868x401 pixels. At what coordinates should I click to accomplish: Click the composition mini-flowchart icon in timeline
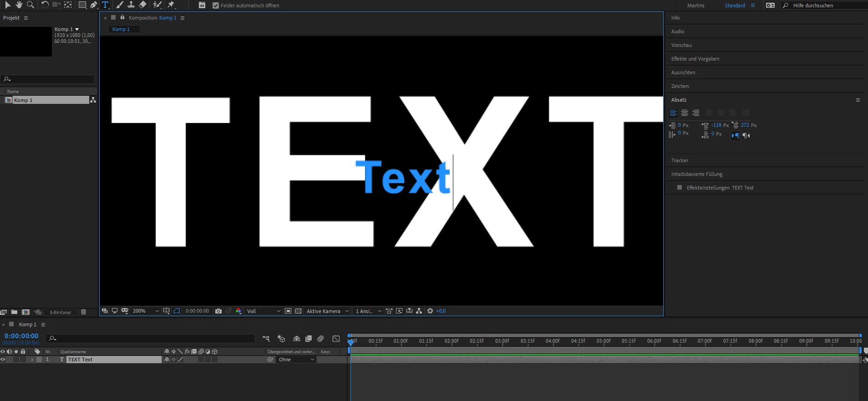266,339
